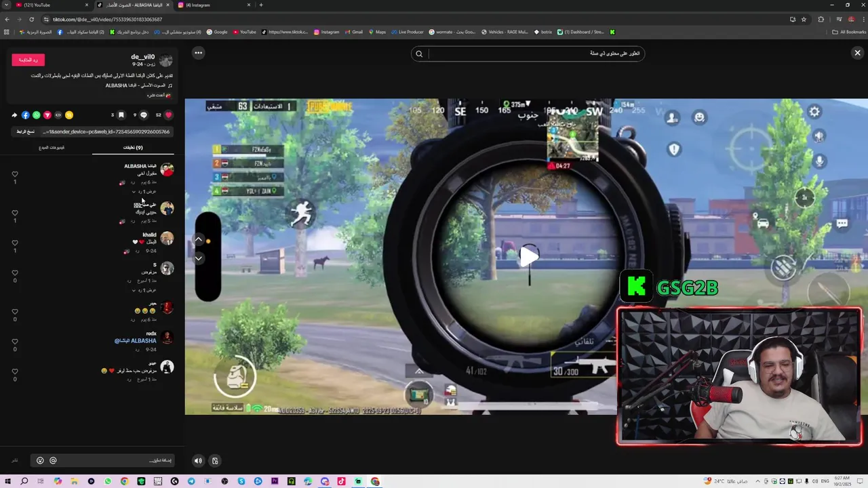Like the ALBASHA comment

[x=15, y=174]
